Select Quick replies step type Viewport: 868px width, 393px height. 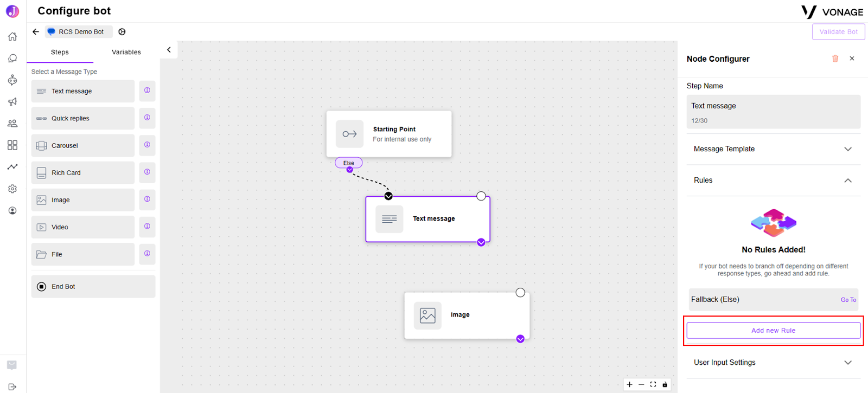[82, 118]
